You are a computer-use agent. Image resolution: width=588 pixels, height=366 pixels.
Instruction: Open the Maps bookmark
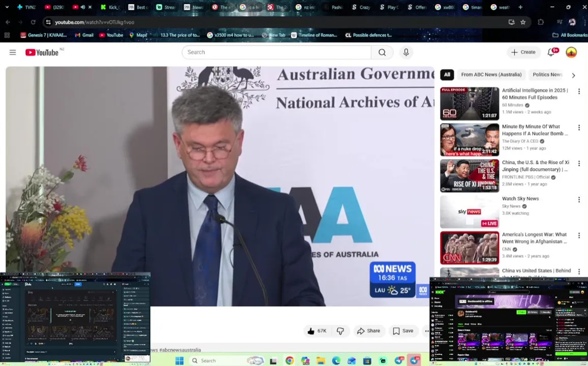coord(138,35)
